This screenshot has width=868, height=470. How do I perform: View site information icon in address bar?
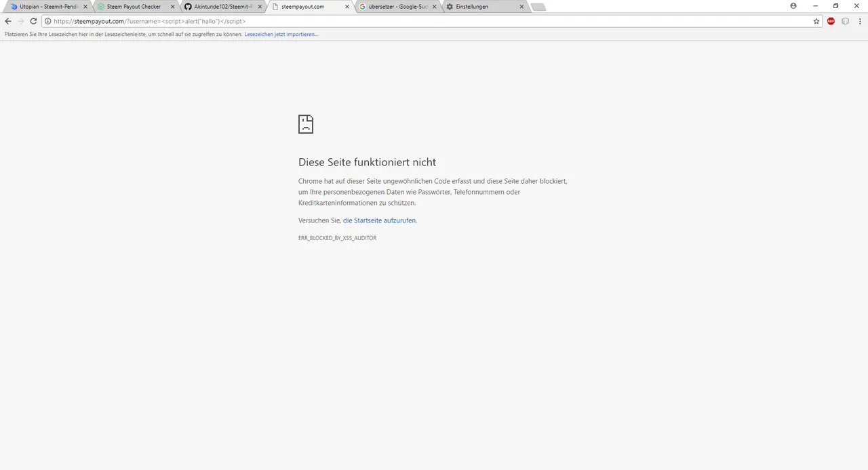[48, 21]
